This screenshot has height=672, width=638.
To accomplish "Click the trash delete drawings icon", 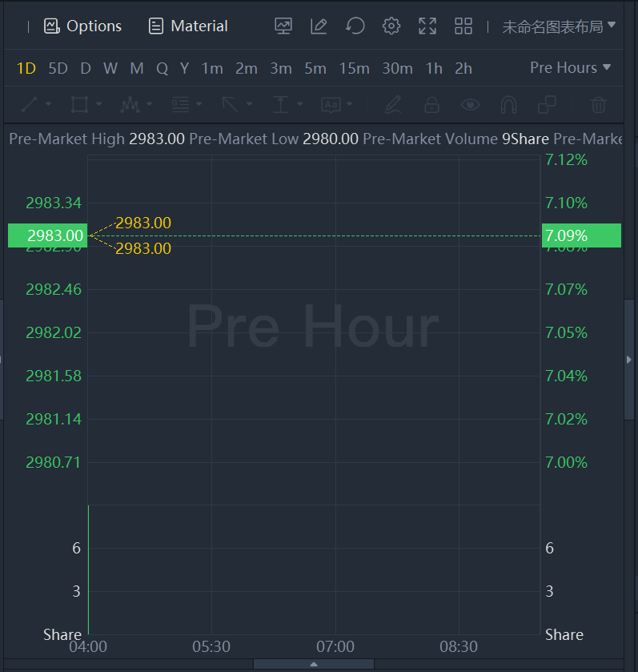I will coord(598,104).
